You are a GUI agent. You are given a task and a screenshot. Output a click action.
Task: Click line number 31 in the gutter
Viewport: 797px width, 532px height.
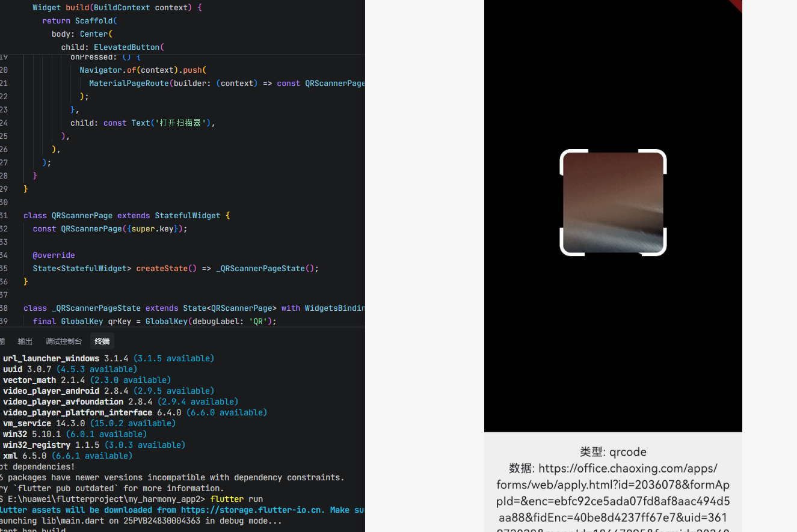pos(4,216)
